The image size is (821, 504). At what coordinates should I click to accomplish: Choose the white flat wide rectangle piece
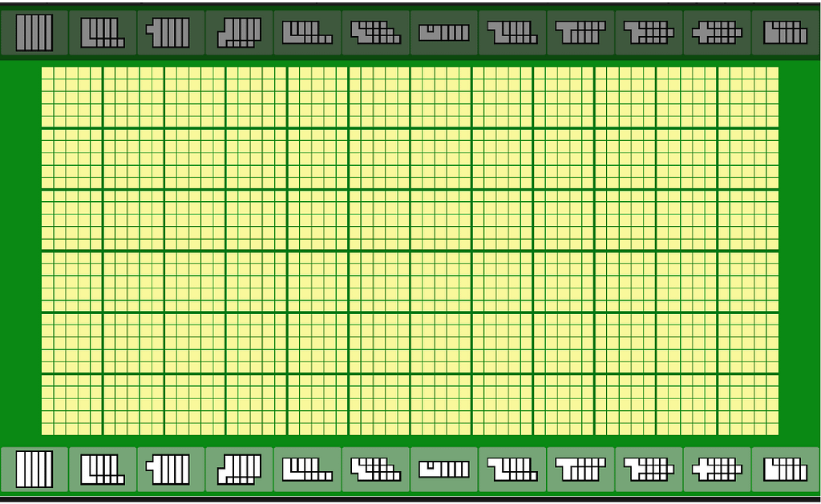[444, 469]
